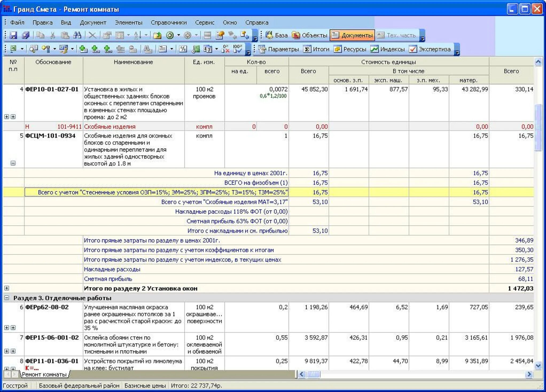Collapse row 5 ФСЦМ-101-0934 with minus box
This screenshot has height=392, width=546.
[13, 163]
